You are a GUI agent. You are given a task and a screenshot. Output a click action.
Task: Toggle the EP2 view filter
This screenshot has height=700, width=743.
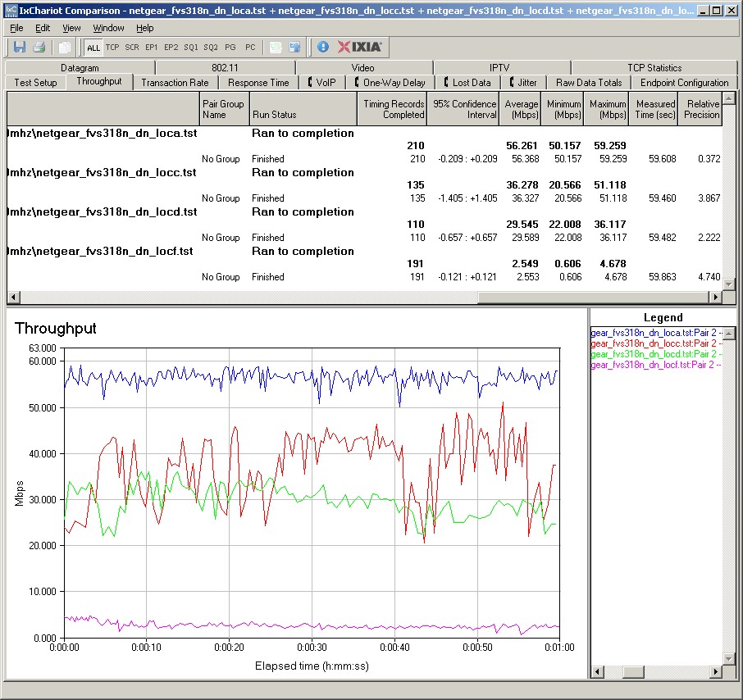coord(171,47)
